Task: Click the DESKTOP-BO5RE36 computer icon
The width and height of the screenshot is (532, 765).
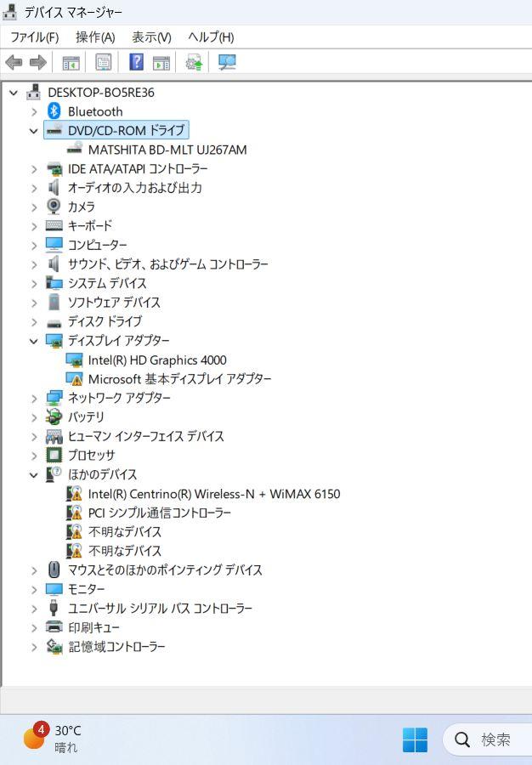Action: click(34, 92)
